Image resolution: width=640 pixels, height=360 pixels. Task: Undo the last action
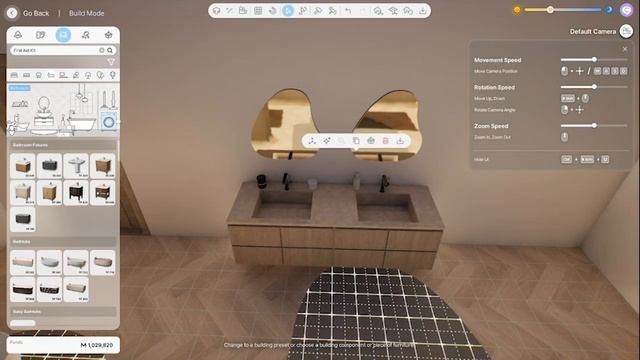click(x=348, y=11)
